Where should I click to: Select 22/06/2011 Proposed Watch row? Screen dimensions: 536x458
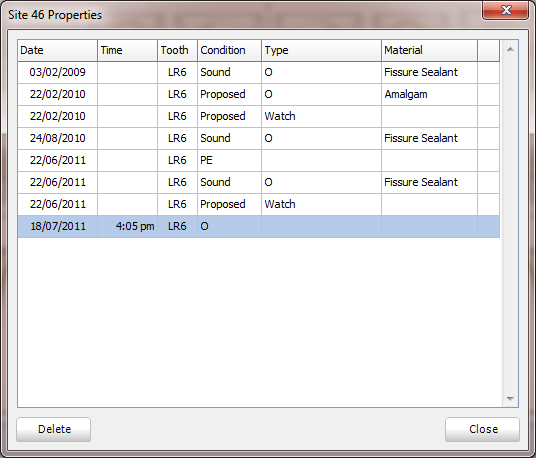tap(258, 204)
